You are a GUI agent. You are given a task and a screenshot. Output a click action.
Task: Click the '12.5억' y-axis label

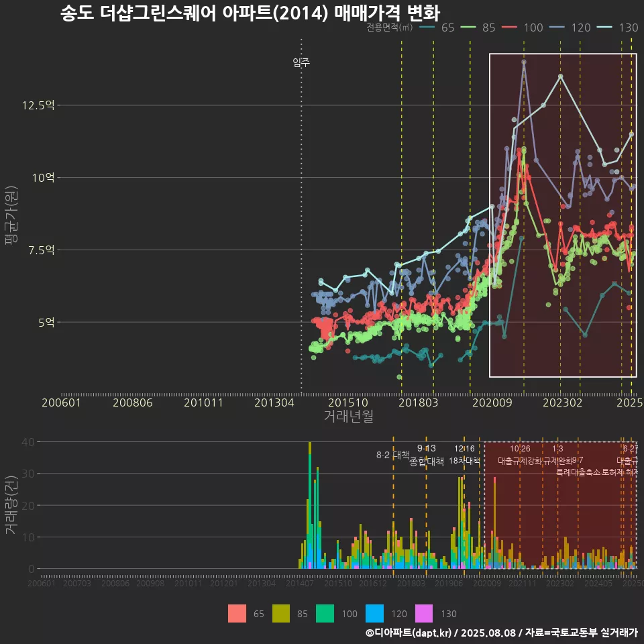pyautogui.click(x=38, y=105)
